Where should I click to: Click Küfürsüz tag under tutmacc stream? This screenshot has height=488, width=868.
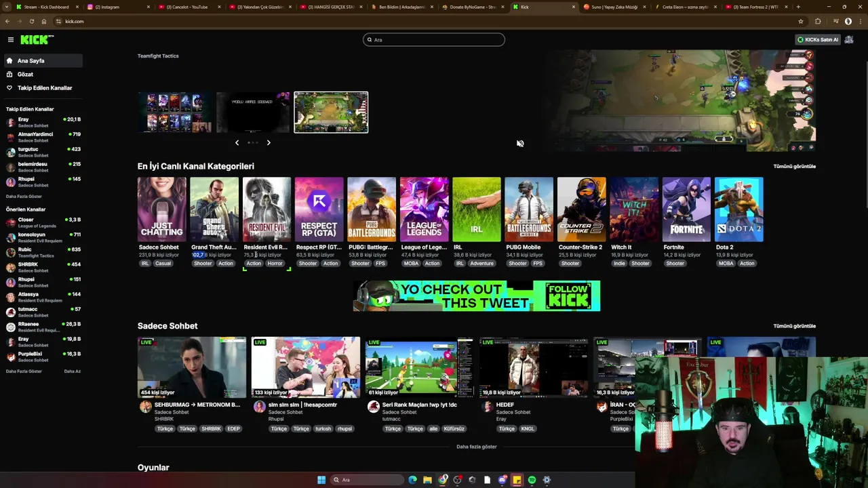454,429
